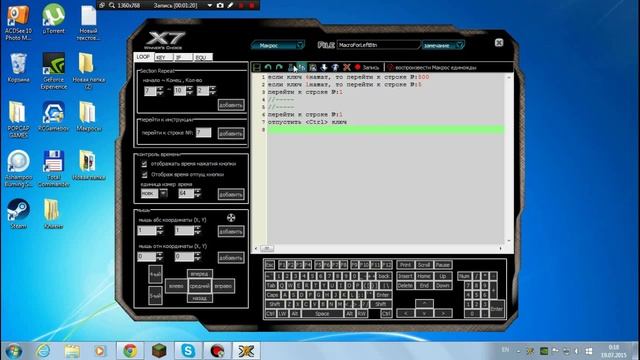Click the editor horizontal scrollbar thumb

click(x=267, y=248)
